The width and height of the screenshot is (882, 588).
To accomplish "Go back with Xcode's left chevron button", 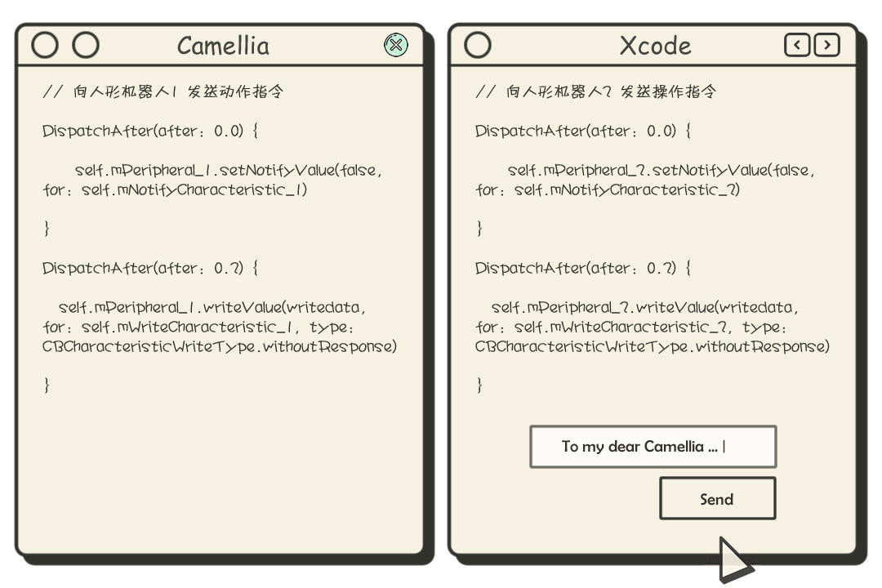I will pyautogui.click(x=797, y=45).
